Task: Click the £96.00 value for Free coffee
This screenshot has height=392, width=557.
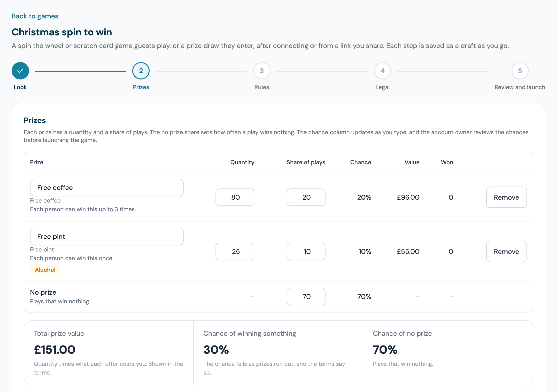Action: click(x=408, y=197)
